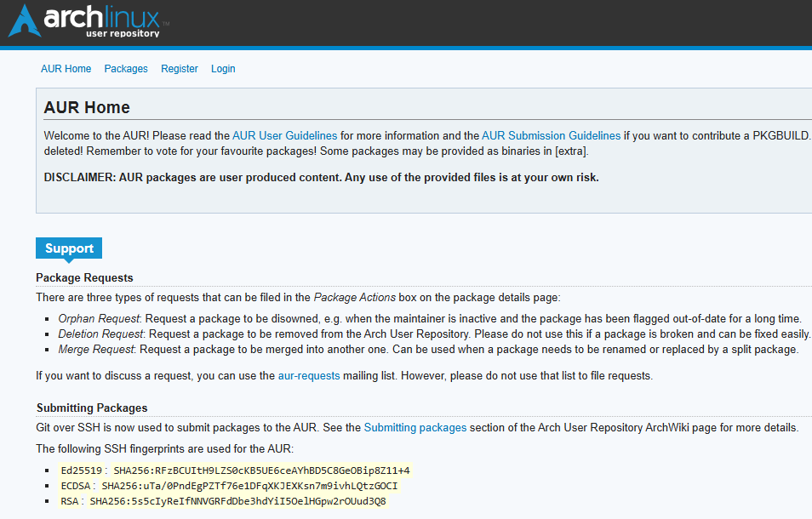Click the Submitting Packages subheading
The width and height of the screenshot is (812, 519).
click(92, 408)
